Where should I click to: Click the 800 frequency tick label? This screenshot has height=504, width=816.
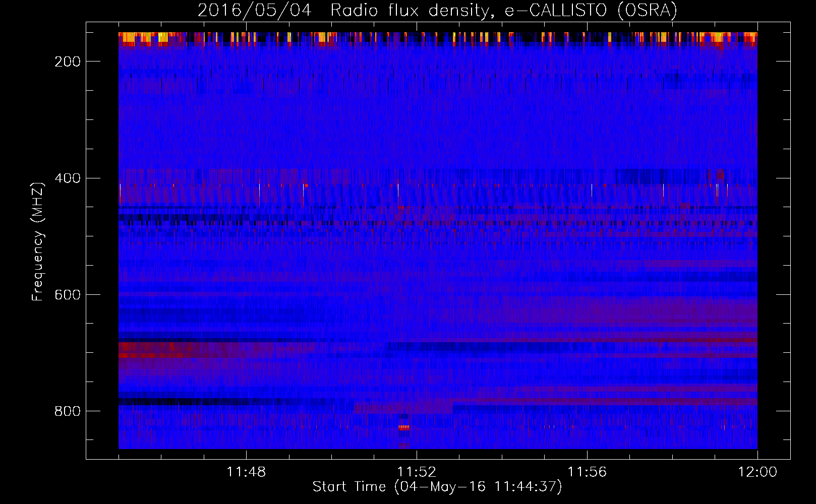pyautogui.click(x=68, y=411)
